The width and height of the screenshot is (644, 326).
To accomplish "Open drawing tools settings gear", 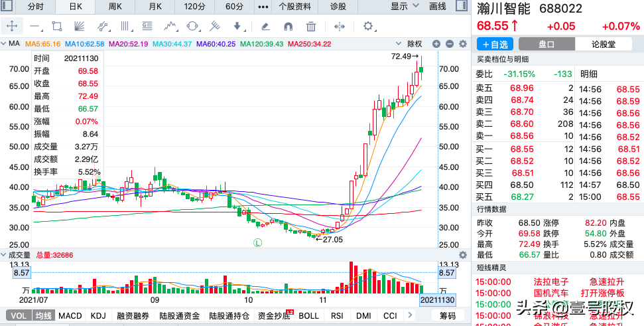I will coord(368,27).
